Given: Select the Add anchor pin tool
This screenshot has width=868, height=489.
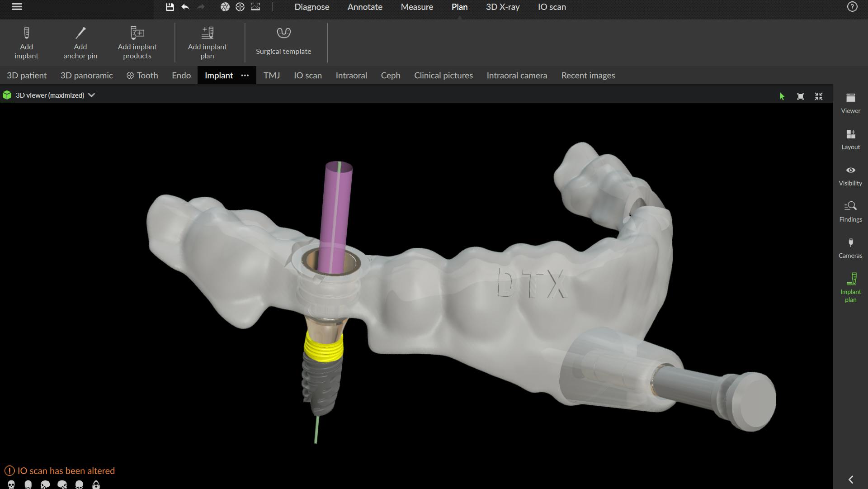Looking at the screenshot, I should click(x=80, y=42).
